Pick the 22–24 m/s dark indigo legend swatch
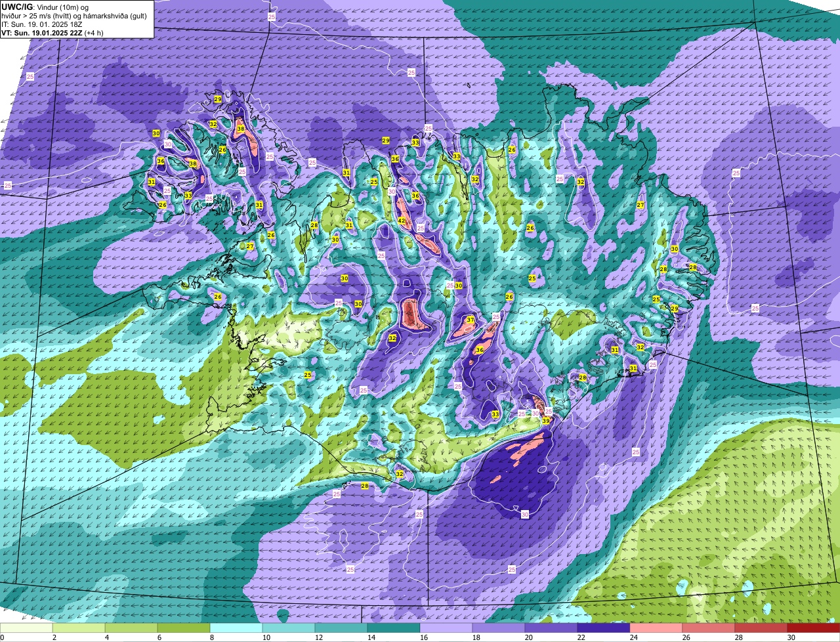840x642 pixels. pyautogui.click(x=604, y=628)
